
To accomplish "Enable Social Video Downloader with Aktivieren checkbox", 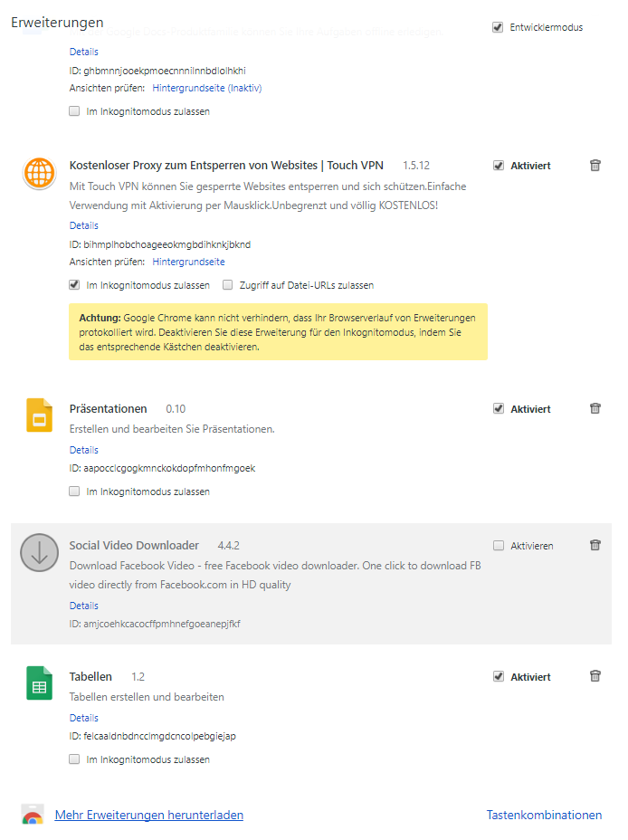I will [x=498, y=545].
